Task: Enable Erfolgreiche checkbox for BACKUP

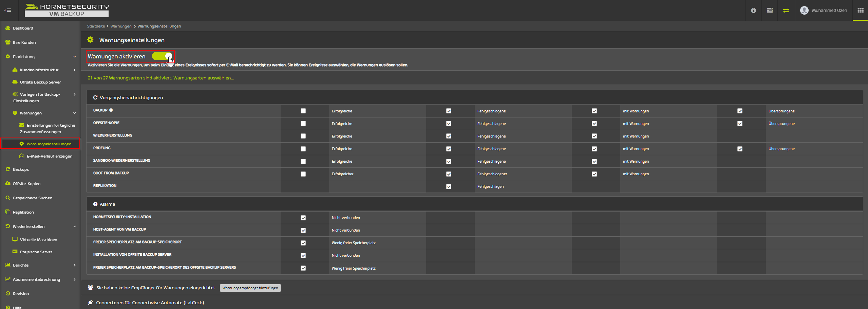Action: click(x=303, y=111)
